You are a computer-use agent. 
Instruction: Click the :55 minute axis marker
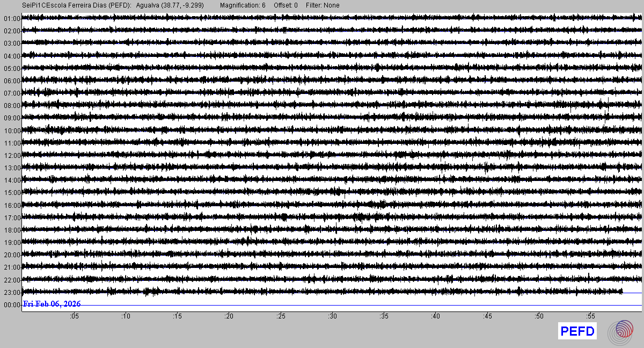pos(591,317)
